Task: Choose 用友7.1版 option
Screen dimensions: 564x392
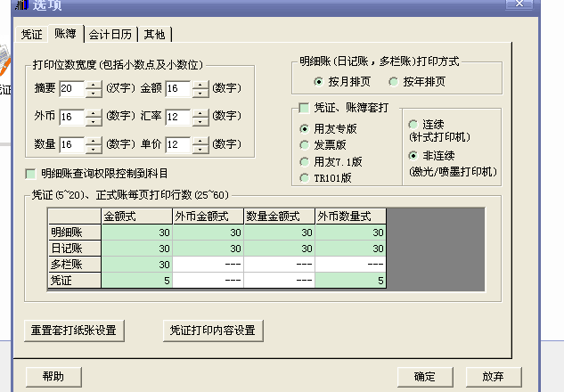Action: 305,161
